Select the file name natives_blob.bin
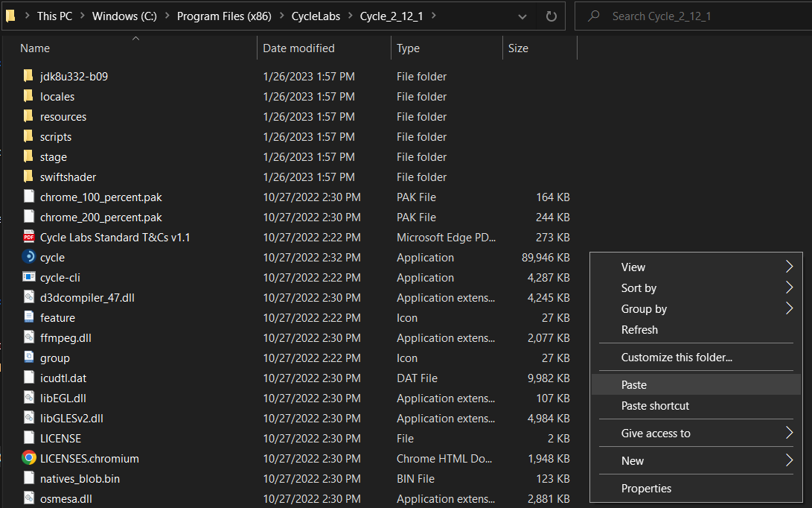Viewport: 812px width, 508px height. pyautogui.click(x=80, y=479)
